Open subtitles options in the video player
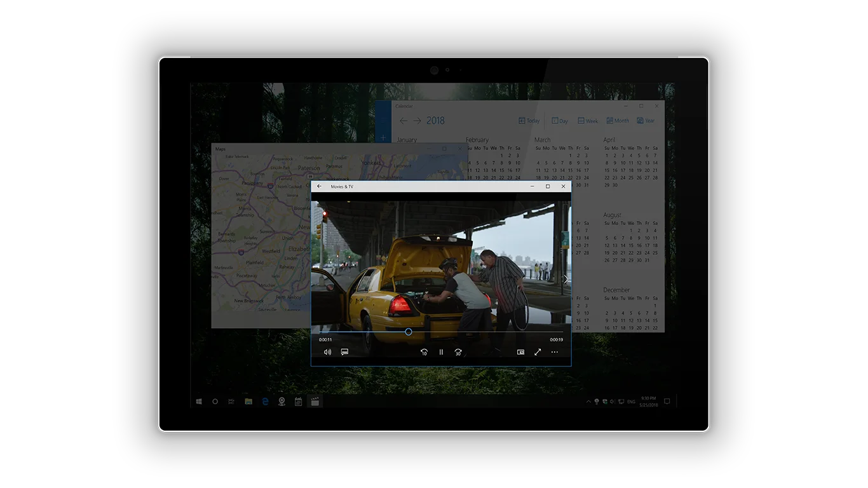Screen dimensions: 868x488 pos(344,351)
